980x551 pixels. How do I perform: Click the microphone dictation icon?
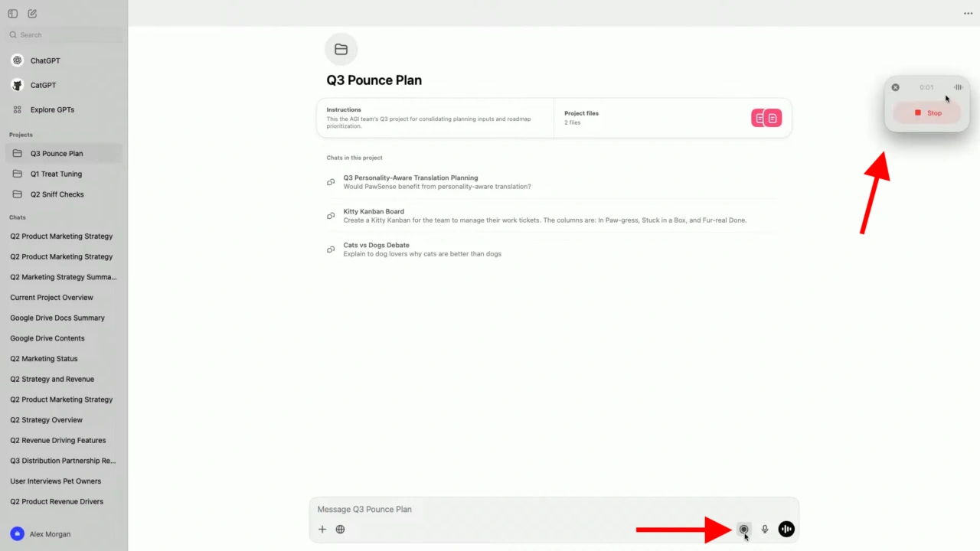point(764,530)
